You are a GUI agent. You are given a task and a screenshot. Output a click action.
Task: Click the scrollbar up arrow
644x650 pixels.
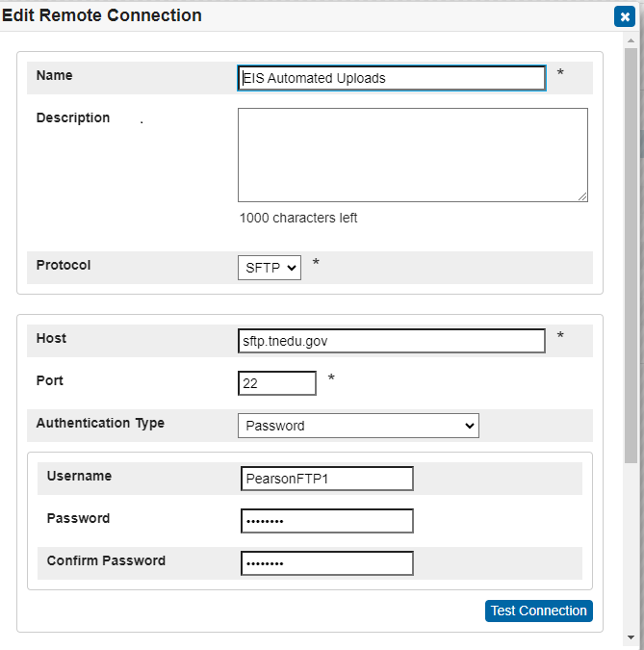tap(631, 41)
